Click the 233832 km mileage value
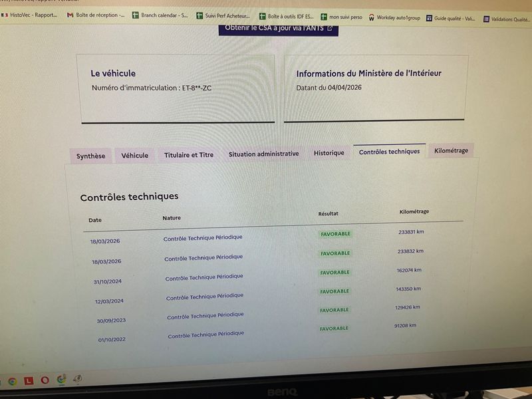The width and height of the screenshot is (532, 399). click(410, 251)
